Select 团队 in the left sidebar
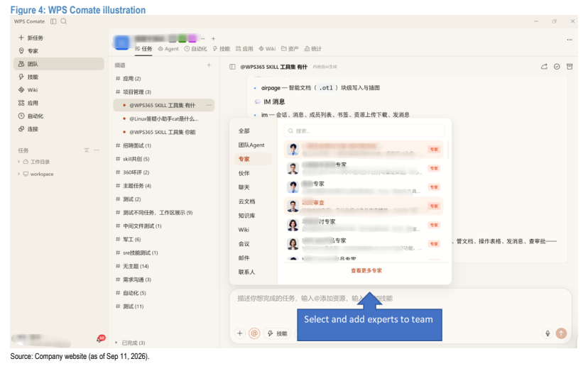The image size is (588, 371). (x=59, y=64)
